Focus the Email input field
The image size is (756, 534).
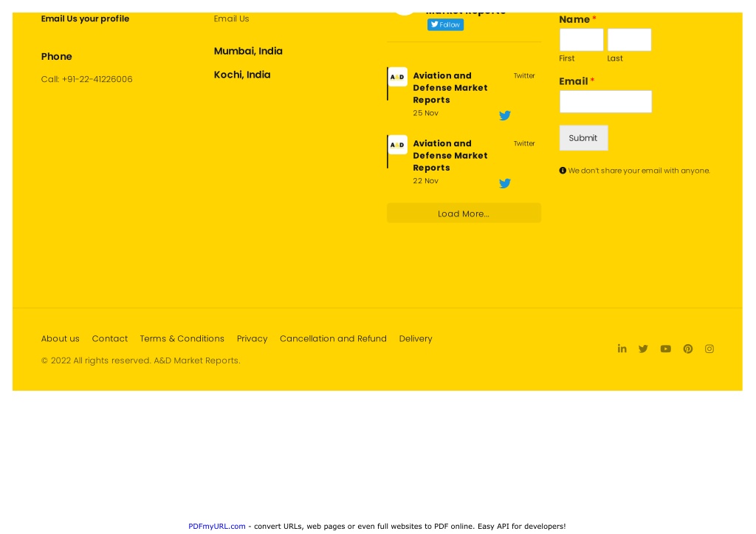pos(605,101)
